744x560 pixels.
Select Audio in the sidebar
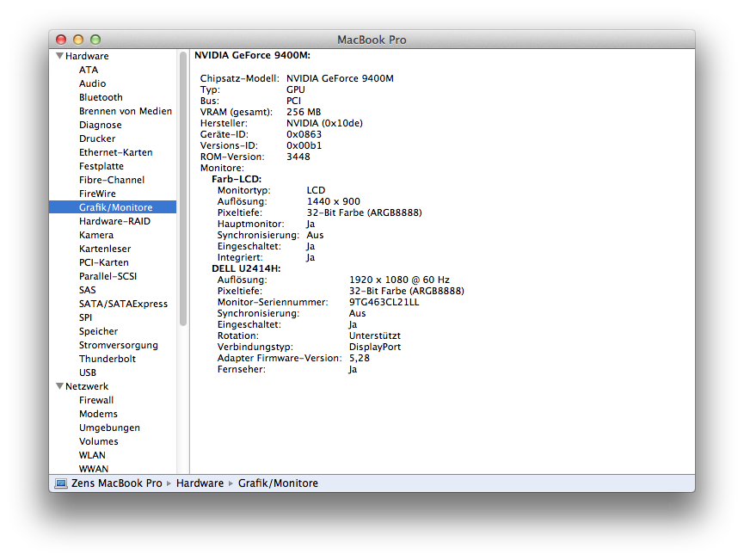click(x=92, y=83)
